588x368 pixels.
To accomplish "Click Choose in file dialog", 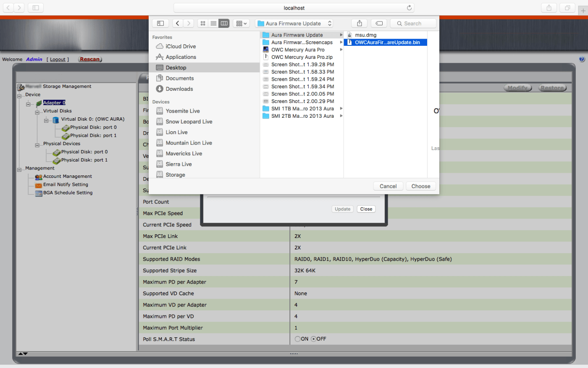I will [421, 186].
